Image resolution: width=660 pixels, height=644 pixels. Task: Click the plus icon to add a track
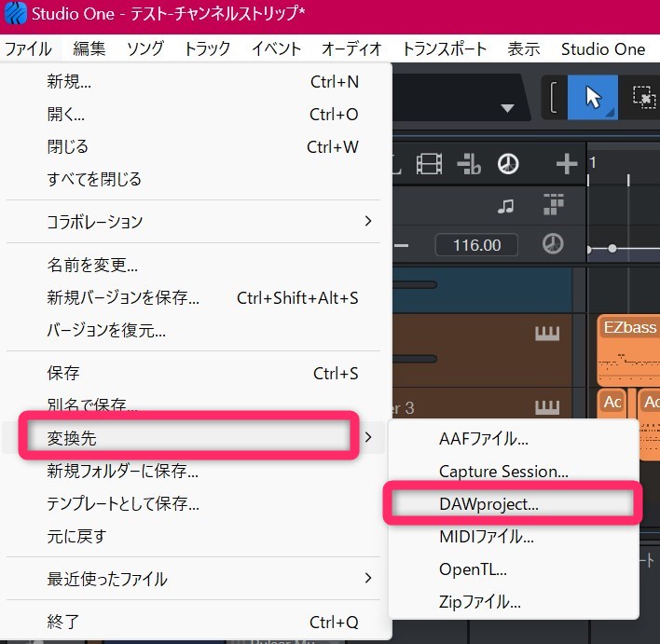pyautogui.click(x=567, y=165)
